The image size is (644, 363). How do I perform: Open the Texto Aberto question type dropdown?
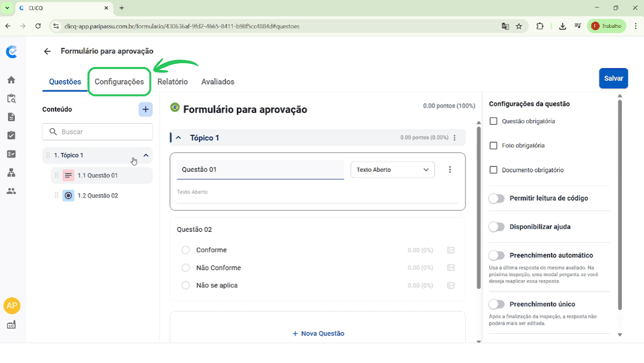pyautogui.click(x=392, y=170)
